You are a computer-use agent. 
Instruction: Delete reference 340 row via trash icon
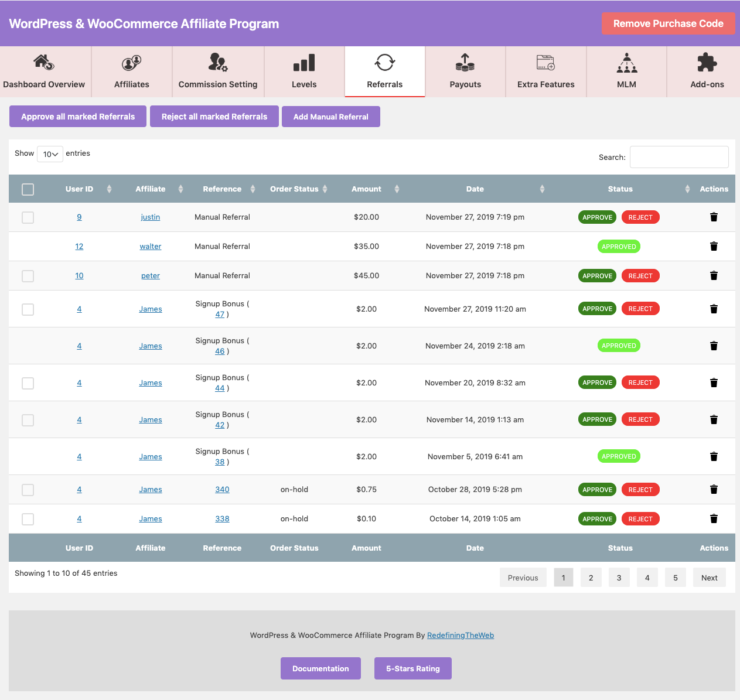click(x=714, y=489)
